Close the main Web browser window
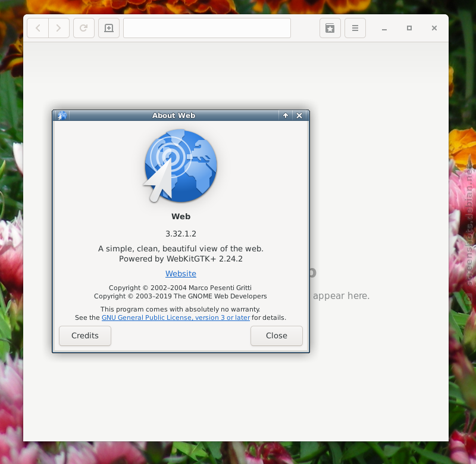476x464 pixels. 434,28
